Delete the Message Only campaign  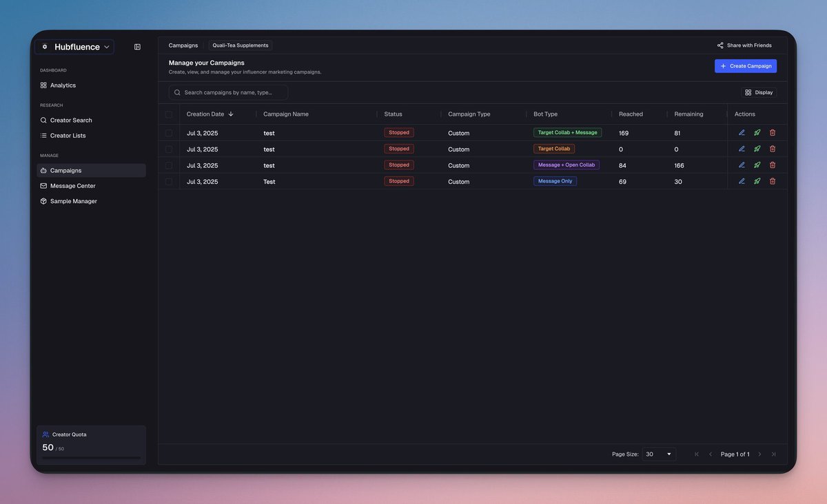(x=772, y=181)
